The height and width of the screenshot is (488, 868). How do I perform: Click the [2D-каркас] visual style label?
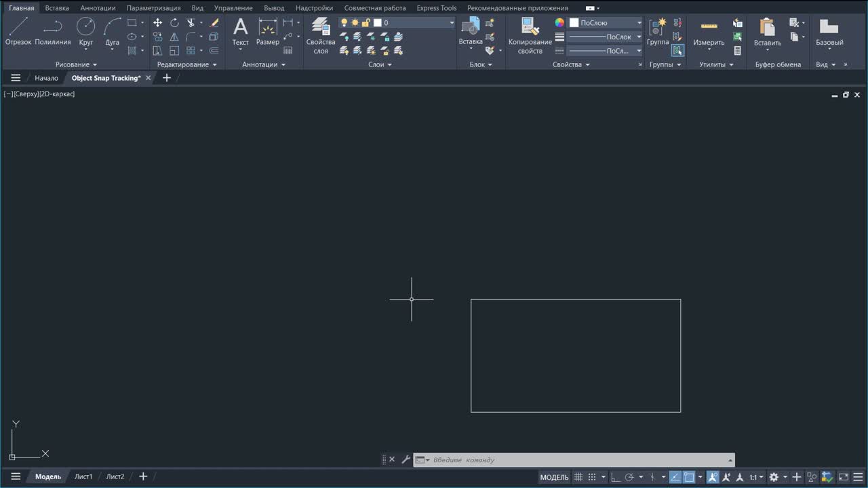(x=56, y=94)
